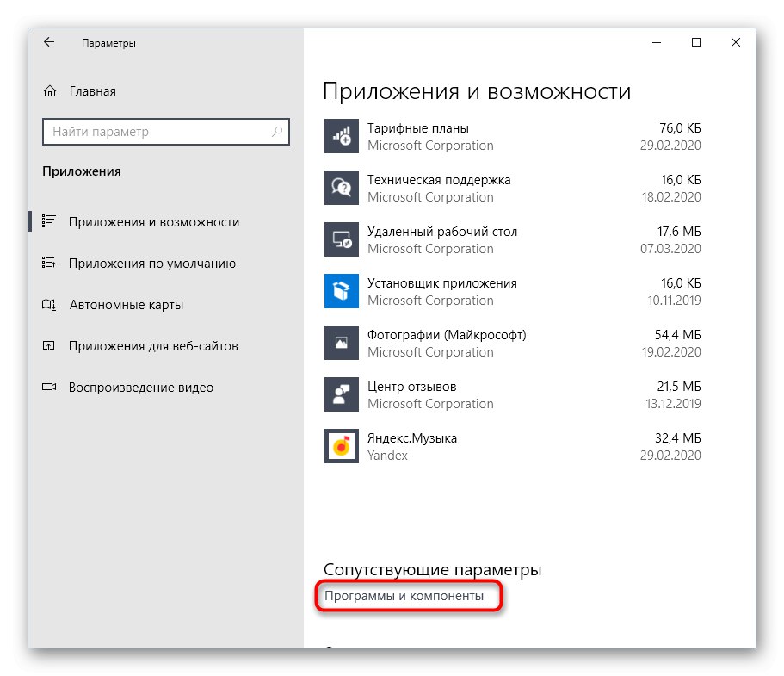Click the back arrow button
Screen dimensions: 784x676
(47, 41)
